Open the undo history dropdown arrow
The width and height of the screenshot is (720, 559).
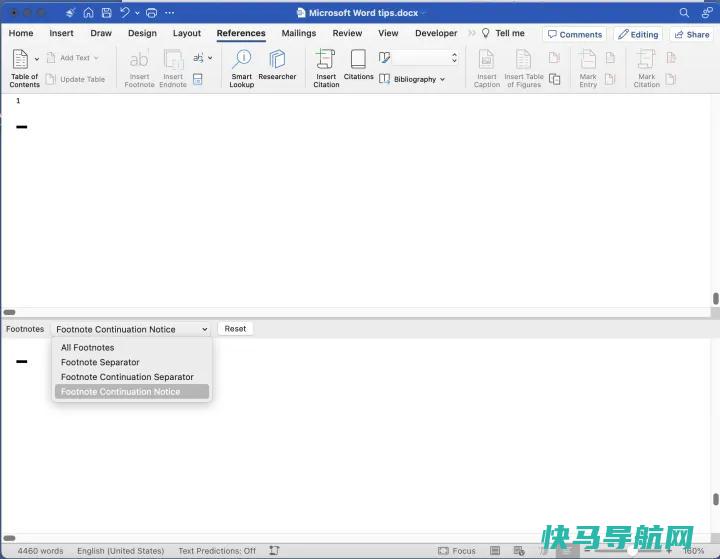(137, 13)
